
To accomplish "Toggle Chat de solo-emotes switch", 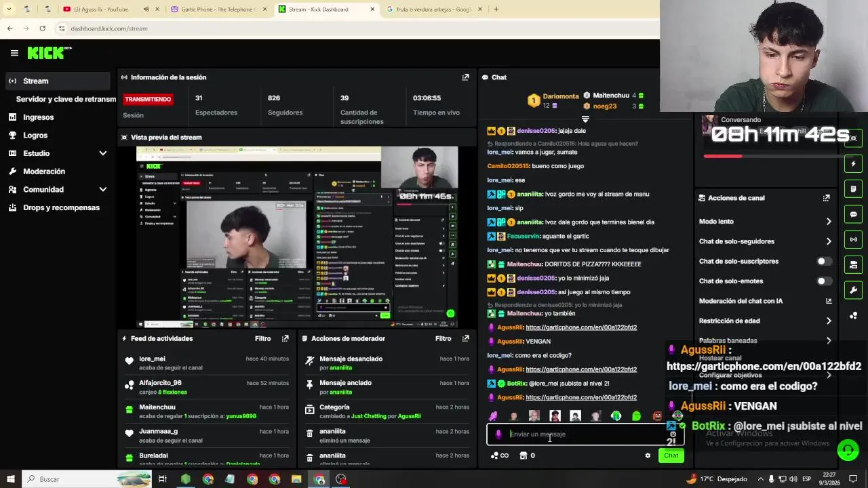I will click(x=824, y=281).
